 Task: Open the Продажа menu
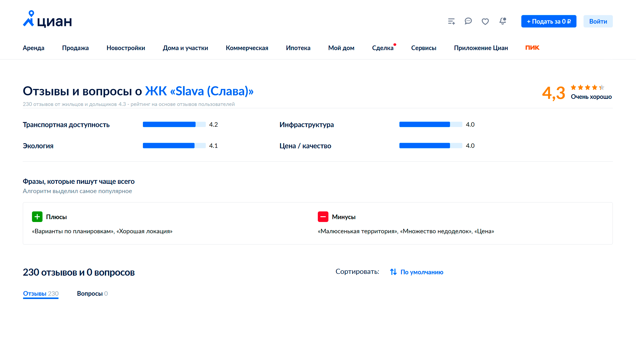75,48
